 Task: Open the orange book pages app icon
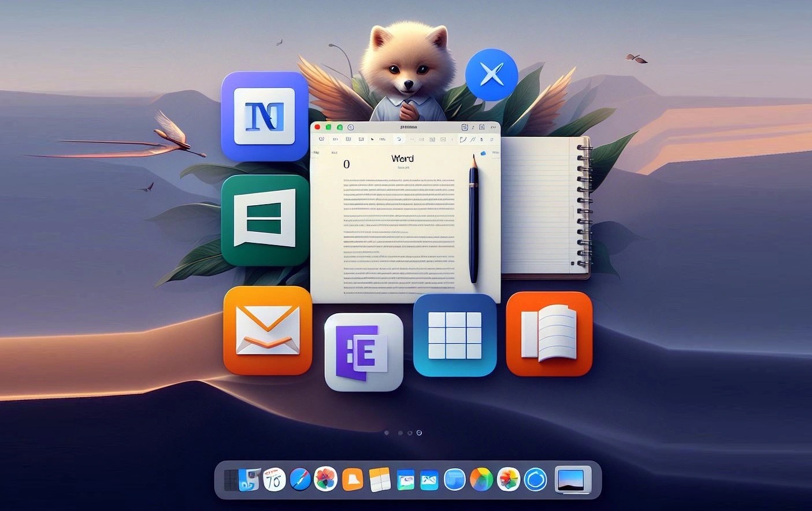549,334
